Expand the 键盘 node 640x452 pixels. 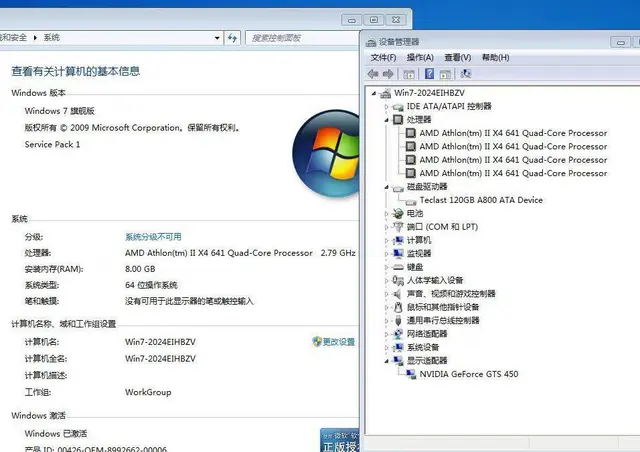pyautogui.click(x=386, y=267)
